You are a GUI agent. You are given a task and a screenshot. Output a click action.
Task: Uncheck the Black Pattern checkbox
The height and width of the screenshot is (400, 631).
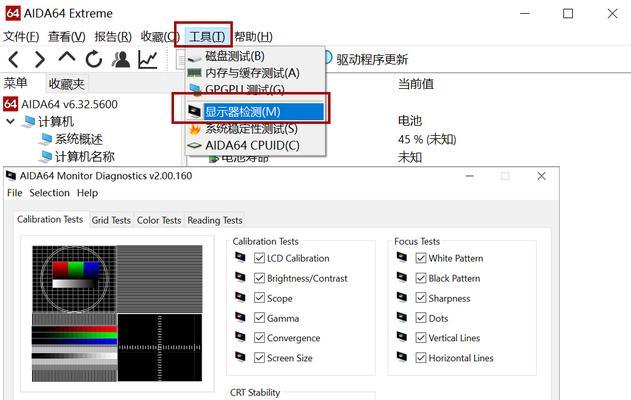(x=421, y=278)
